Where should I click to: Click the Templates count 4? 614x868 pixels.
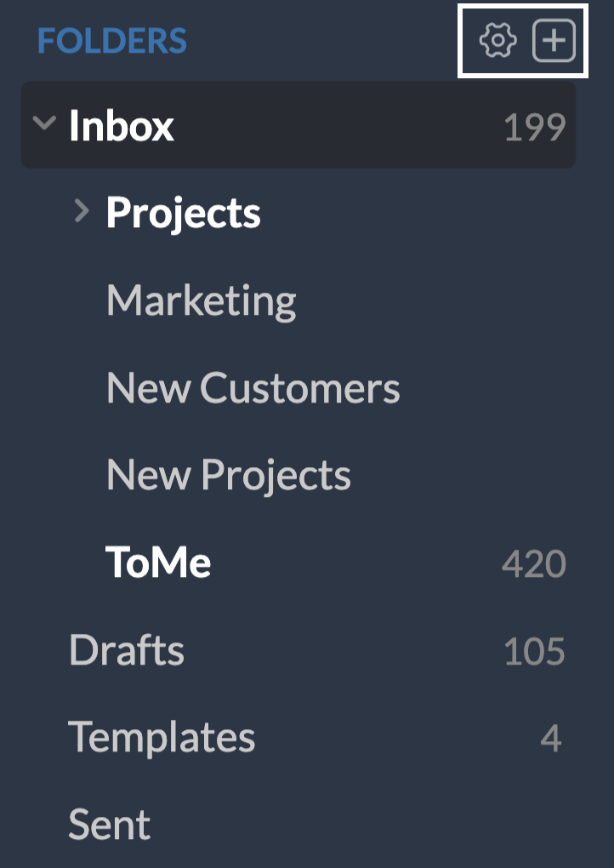click(551, 739)
